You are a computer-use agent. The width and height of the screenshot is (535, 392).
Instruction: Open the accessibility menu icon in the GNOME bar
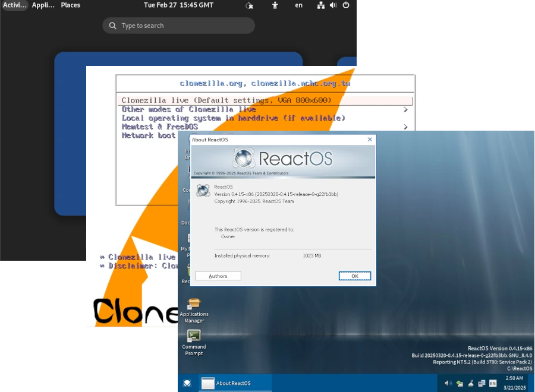click(275, 5)
